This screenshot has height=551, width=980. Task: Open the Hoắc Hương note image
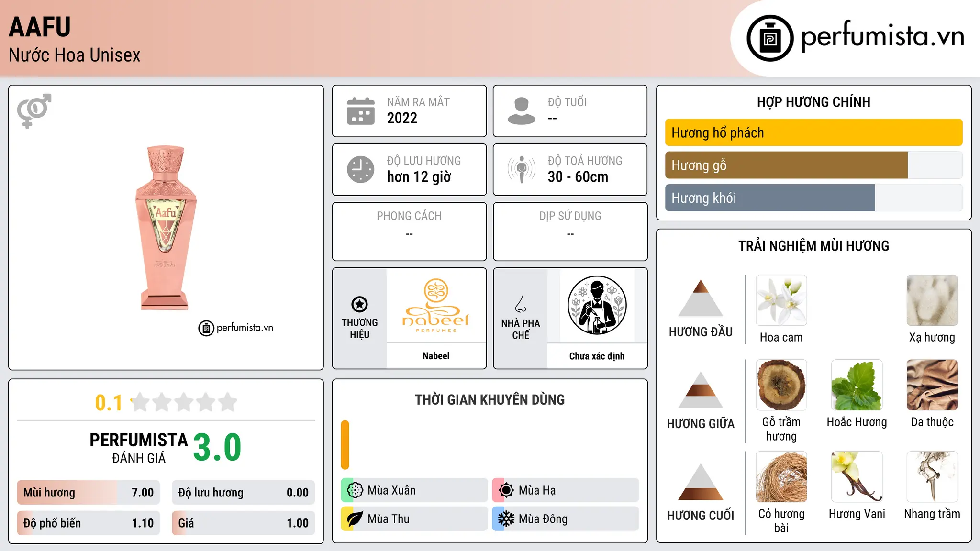point(857,385)
